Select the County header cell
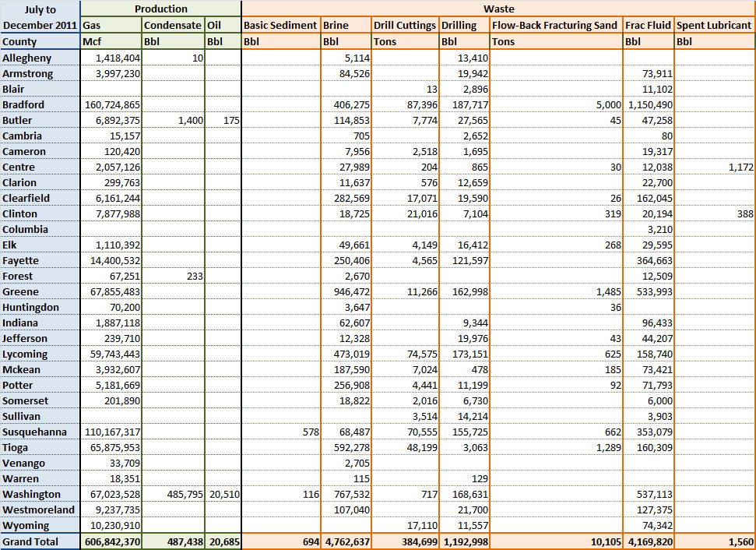The width and height of the screenshot is (756, 550). pyautogui.click(x=40, y=41)
